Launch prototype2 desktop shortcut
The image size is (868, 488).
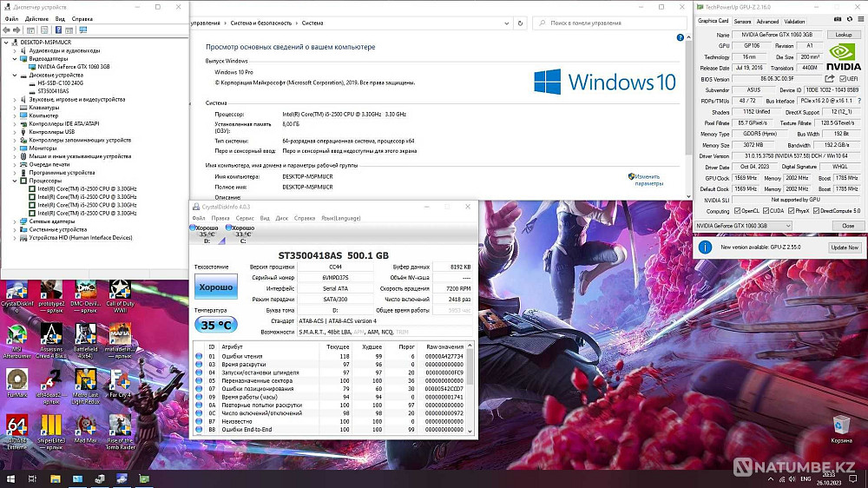51,297
